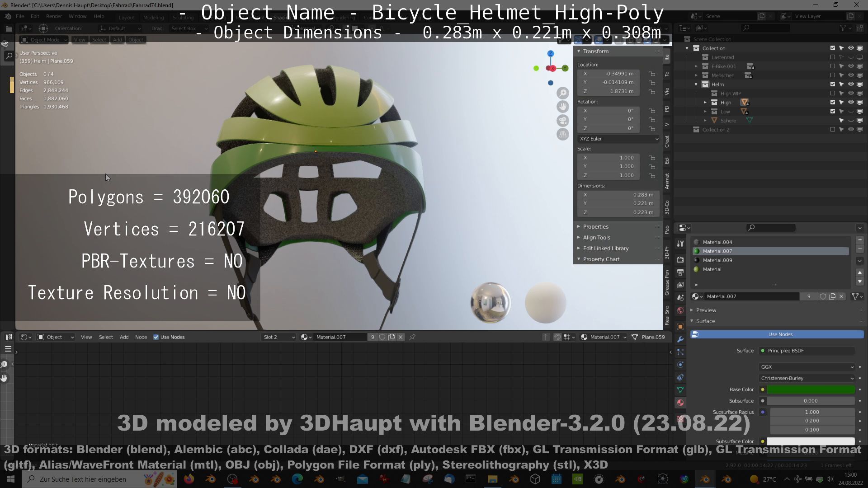The width and height of the screenshot is (868, 488).
Task: Select Material.009 in material slots list
Action: [771, 260]
